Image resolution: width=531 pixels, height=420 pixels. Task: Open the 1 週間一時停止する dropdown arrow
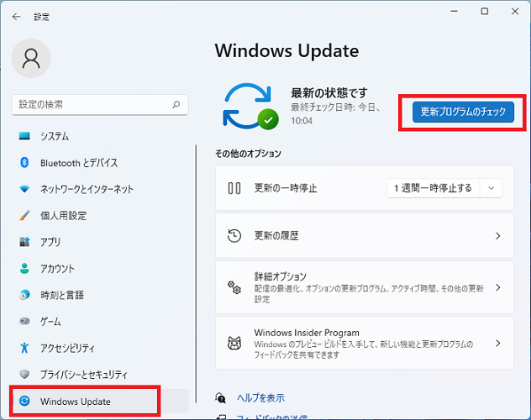pos(491,188)
